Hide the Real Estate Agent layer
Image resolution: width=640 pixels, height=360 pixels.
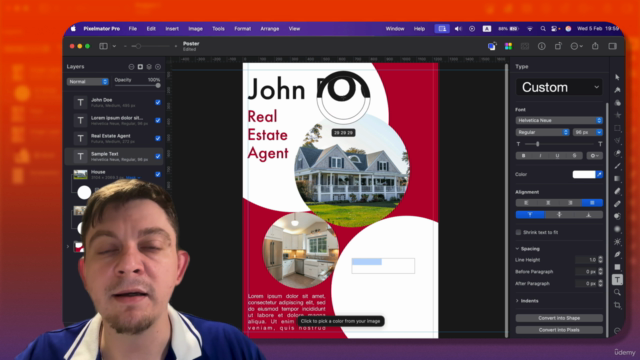pyautogui.click(x=158, y=138)
